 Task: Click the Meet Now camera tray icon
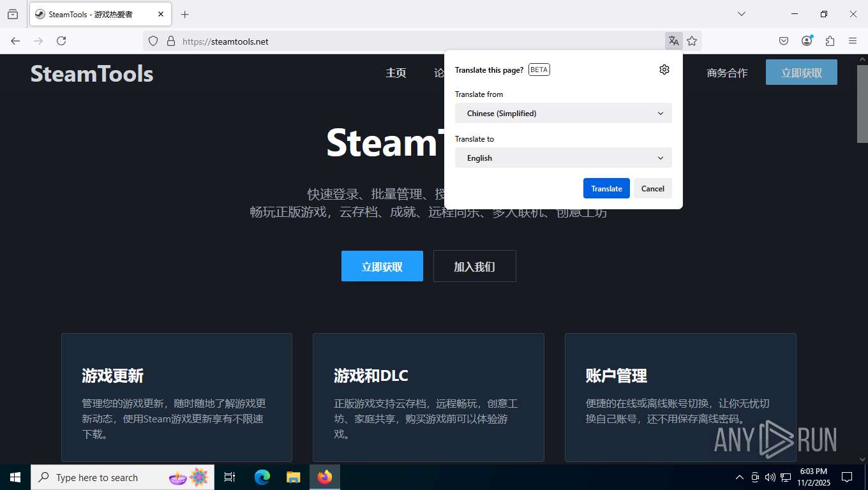click(755, 477)
